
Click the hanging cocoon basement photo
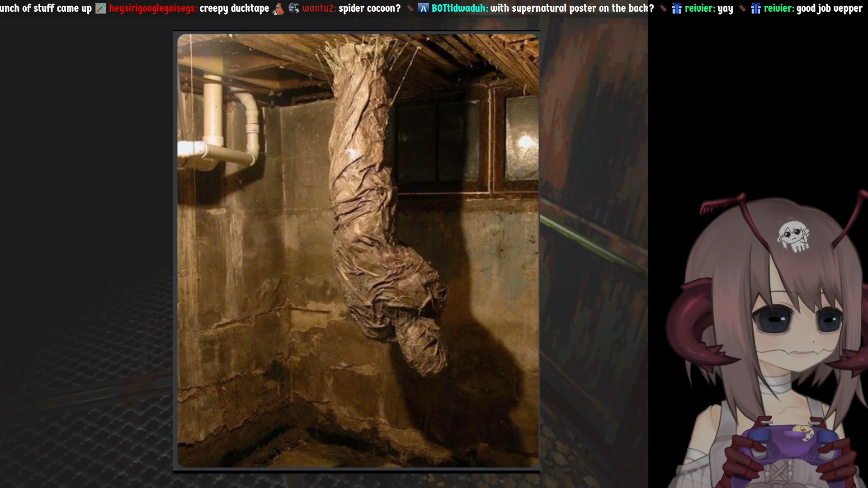pyautogui.click(x=357, y=251)
